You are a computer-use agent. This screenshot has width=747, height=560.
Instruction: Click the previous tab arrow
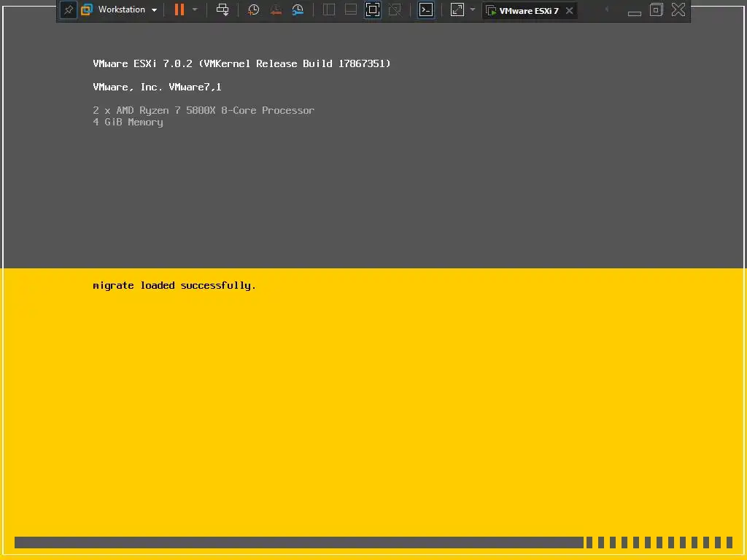606,9
